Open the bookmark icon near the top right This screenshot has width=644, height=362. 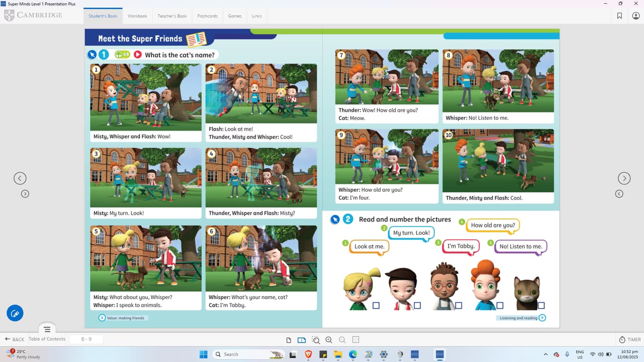(x=620, y=15)
